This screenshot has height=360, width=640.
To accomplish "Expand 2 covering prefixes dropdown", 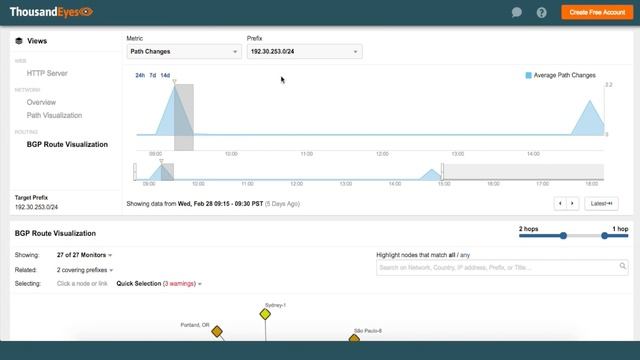I will [x=85, y=270].
